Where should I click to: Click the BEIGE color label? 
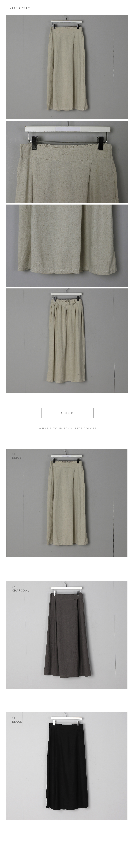[17, 458]
